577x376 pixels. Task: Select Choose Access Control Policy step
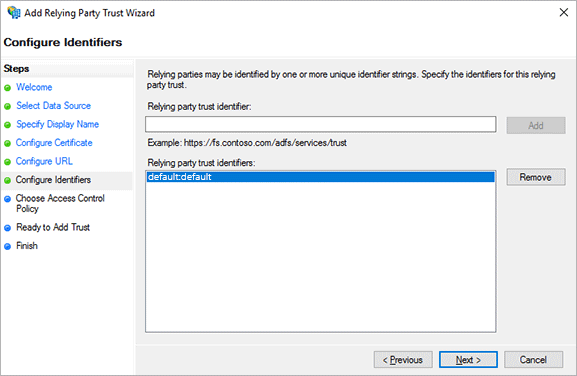[x=60, y=203]
